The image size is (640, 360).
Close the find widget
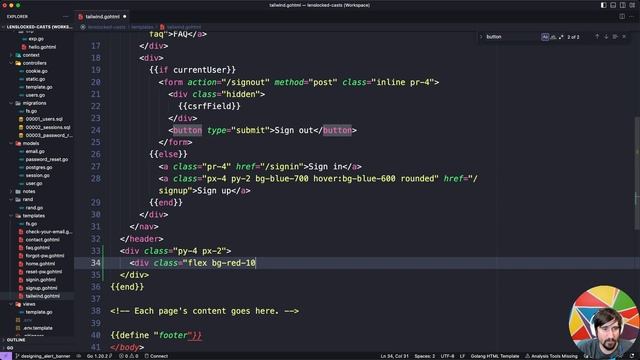pos(624,37)
